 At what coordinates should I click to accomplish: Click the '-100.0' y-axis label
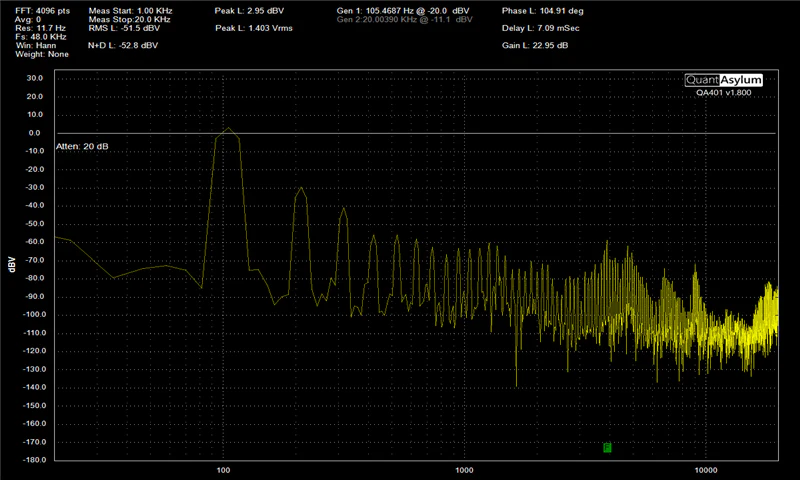click(35, 315)
